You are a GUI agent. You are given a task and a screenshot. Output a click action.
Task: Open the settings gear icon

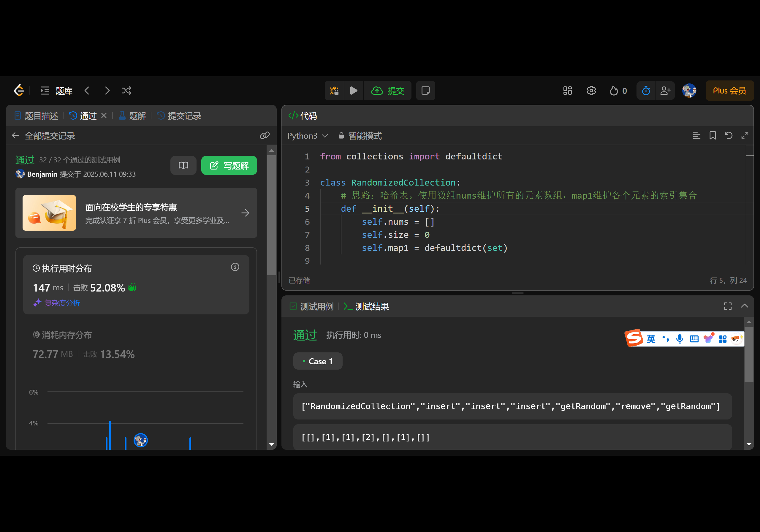point(591,91)
